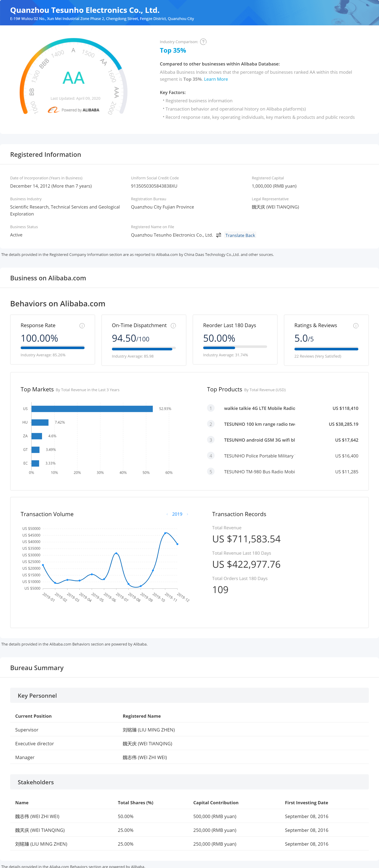Click US $118,410 product revenue
Image resolution: width=379 pixels, height=868 pixels.
[x=345, y=408]
